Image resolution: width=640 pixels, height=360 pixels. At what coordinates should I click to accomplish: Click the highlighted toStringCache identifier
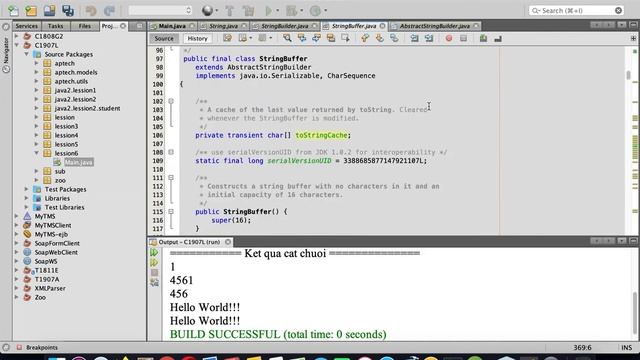(321, 135)
